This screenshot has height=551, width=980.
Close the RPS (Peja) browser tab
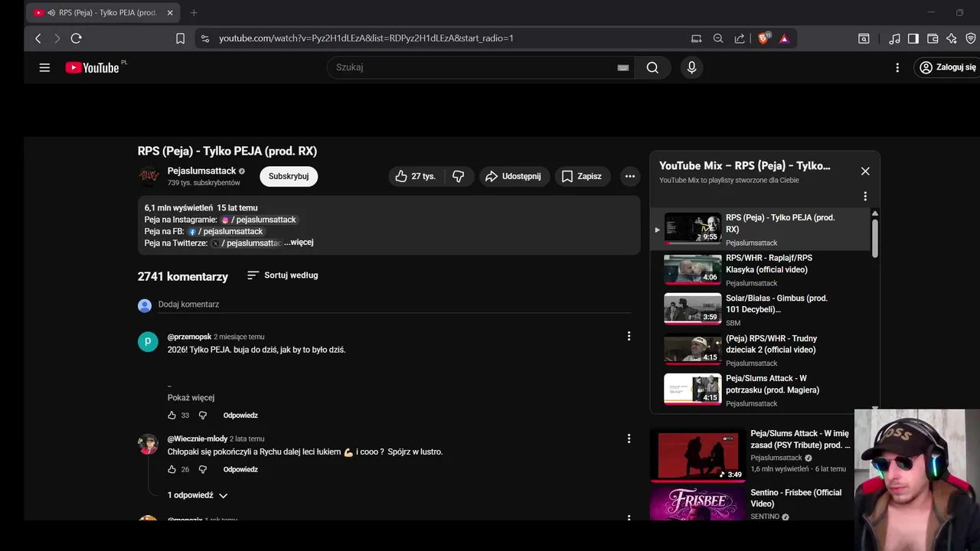(170, 13)
